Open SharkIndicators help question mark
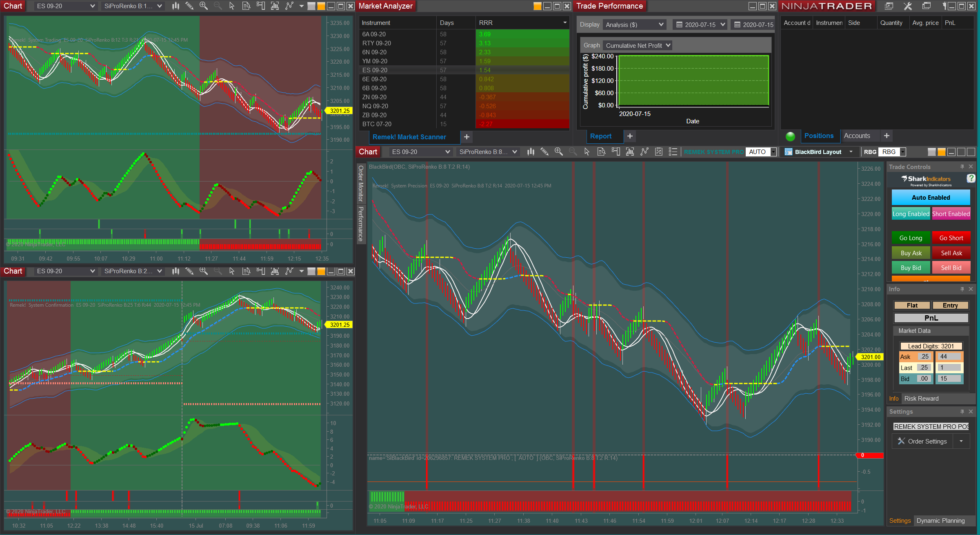This screenshot has width=980, height=535. 971,178
